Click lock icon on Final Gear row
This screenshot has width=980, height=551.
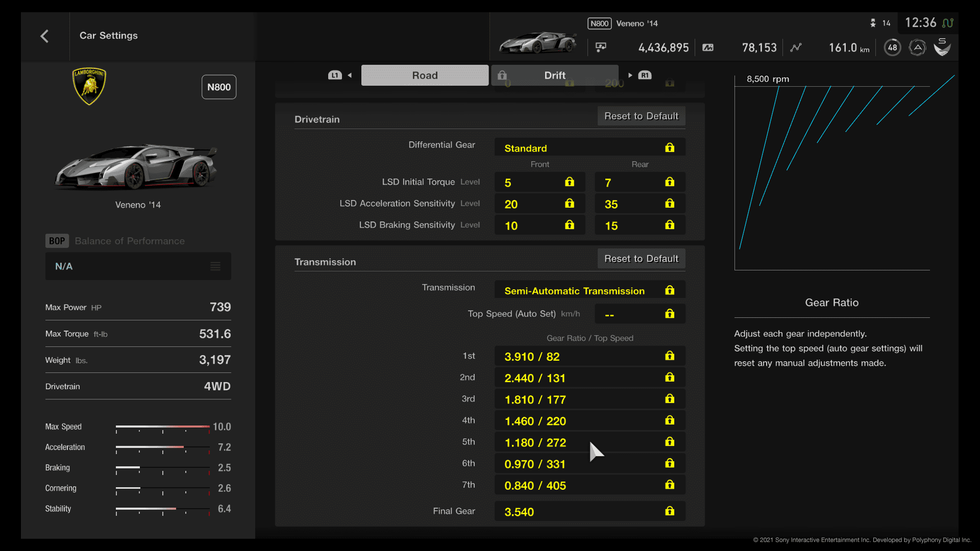(x=670, y=511)
